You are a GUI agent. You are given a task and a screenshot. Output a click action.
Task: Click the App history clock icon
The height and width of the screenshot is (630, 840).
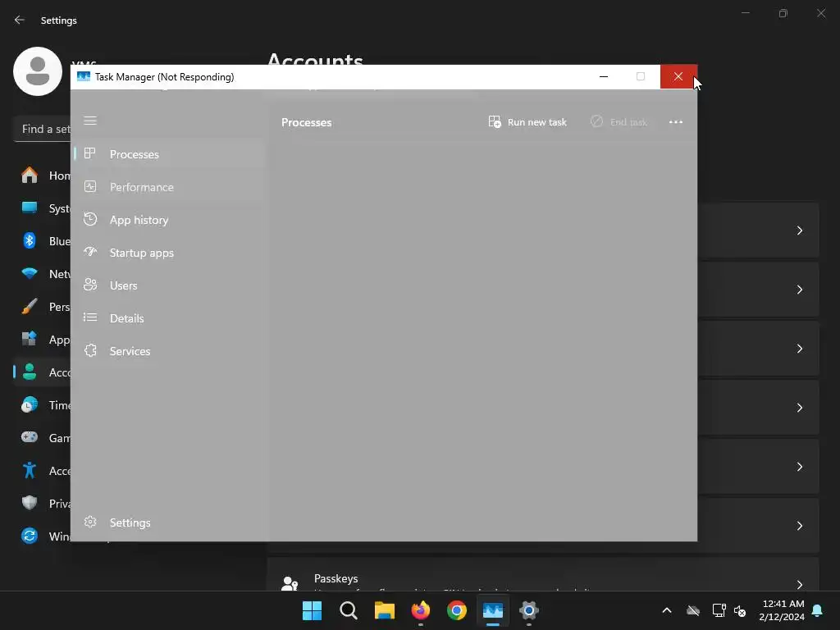(x=90, y=219)
